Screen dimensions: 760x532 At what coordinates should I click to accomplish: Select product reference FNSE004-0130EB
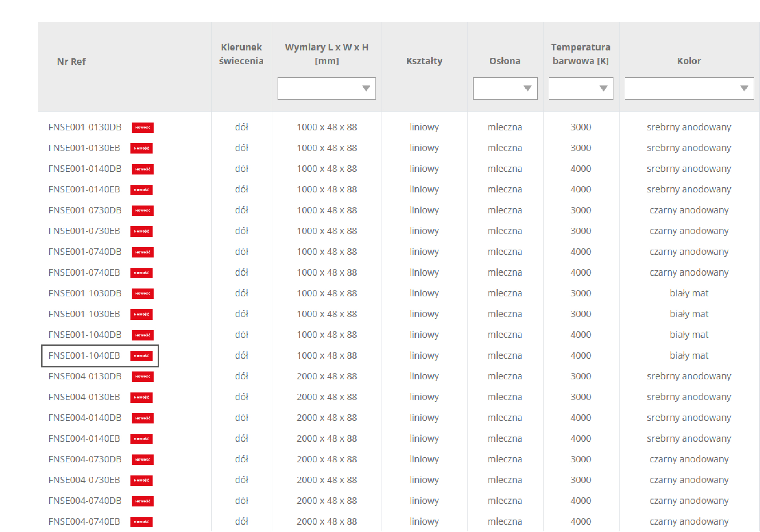pos(84,398)
